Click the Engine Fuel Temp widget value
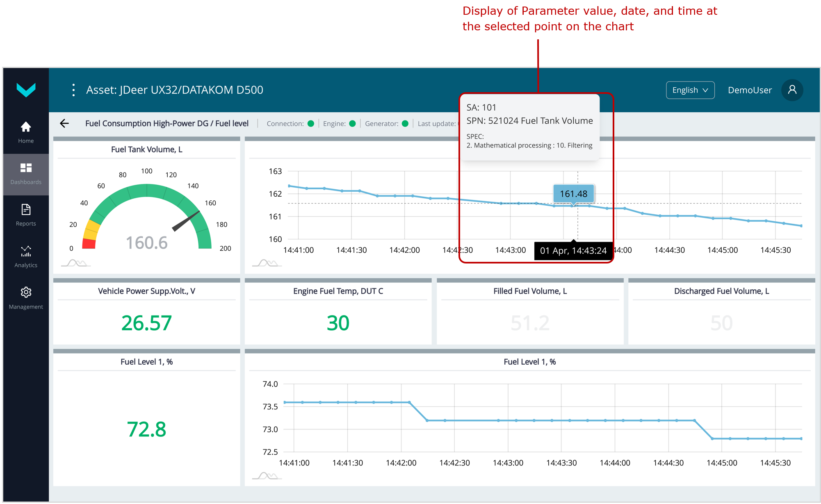 (x=338, y=323)
